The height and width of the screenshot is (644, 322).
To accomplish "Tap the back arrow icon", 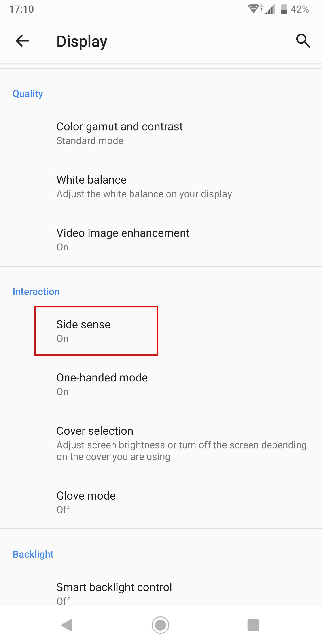I will [22, 41].
